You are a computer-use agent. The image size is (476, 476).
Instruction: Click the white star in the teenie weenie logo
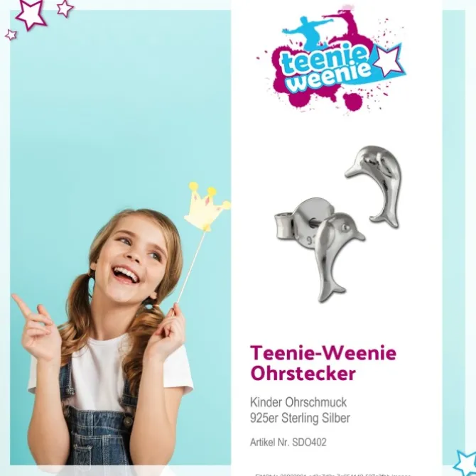click(x=389, y=61)
